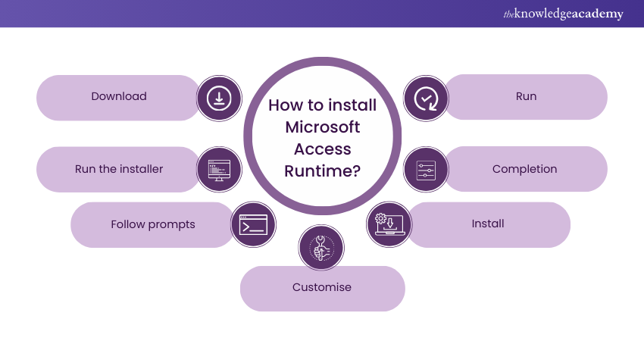Open the Customise step label
The width and height of the screenshot is (644, 341).
pyautogui.click(x=322, y=288)
